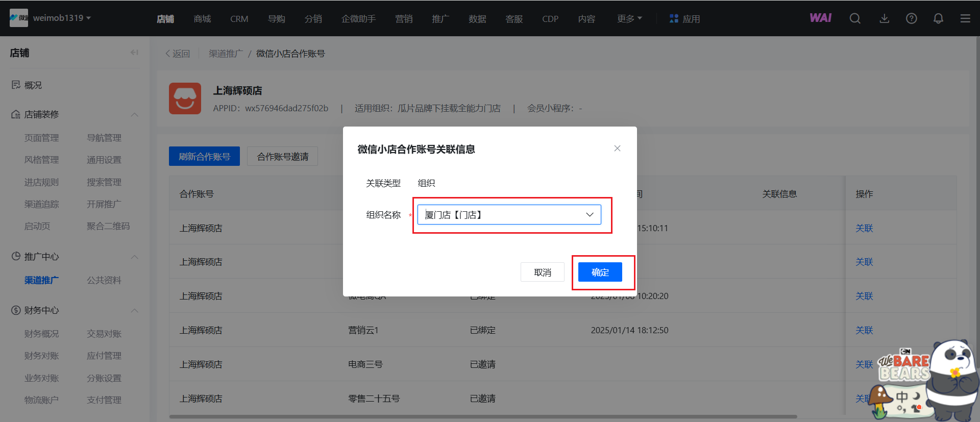Screen dimensions: 980x422
Task: Confirm the dialog with 确定 button
Action: 600,272
